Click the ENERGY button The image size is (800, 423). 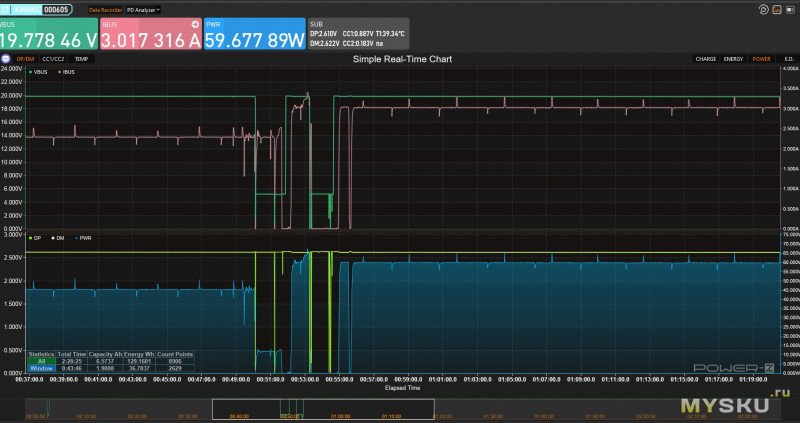point(733,59)
